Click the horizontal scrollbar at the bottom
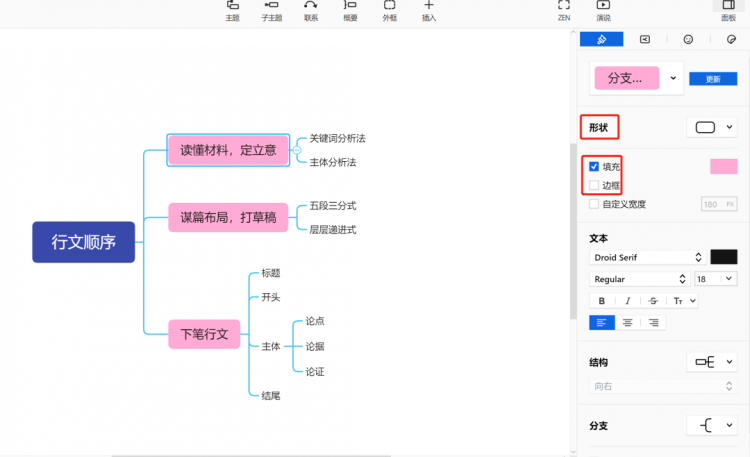Viewport: 750px width, 457px height. point(251,455)
